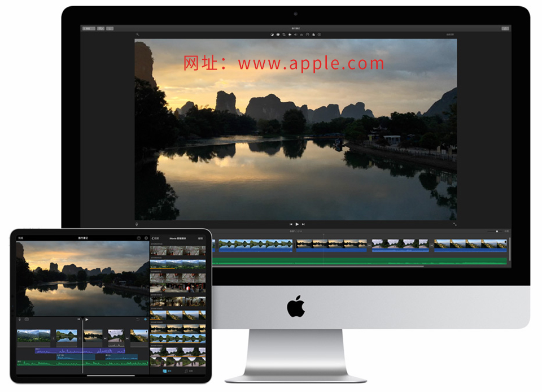Open the clip filter overlapping-circles icon on iMac

[x=313, y=34]
